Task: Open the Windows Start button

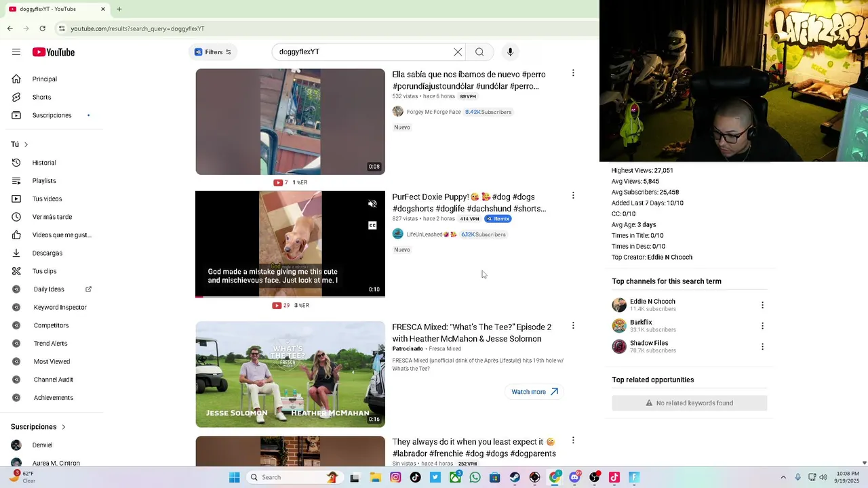Action: click(x=234, y=477)
